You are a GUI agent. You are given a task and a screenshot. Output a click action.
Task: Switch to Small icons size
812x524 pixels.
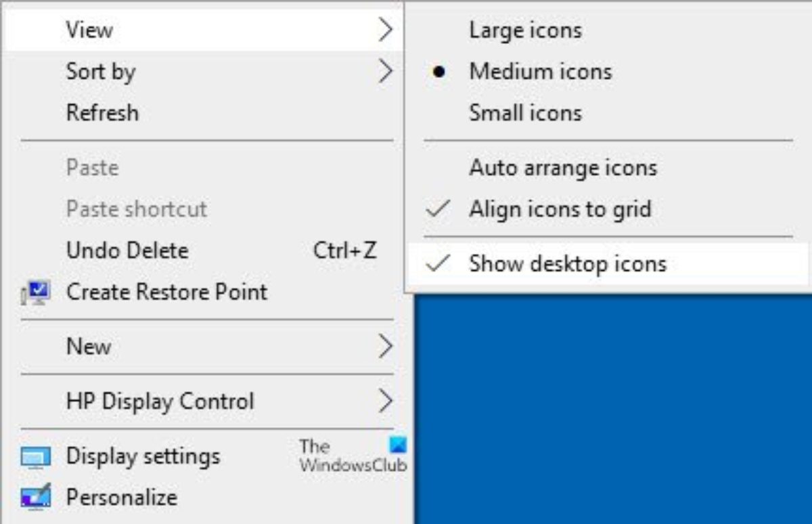(x=525, y=112)
